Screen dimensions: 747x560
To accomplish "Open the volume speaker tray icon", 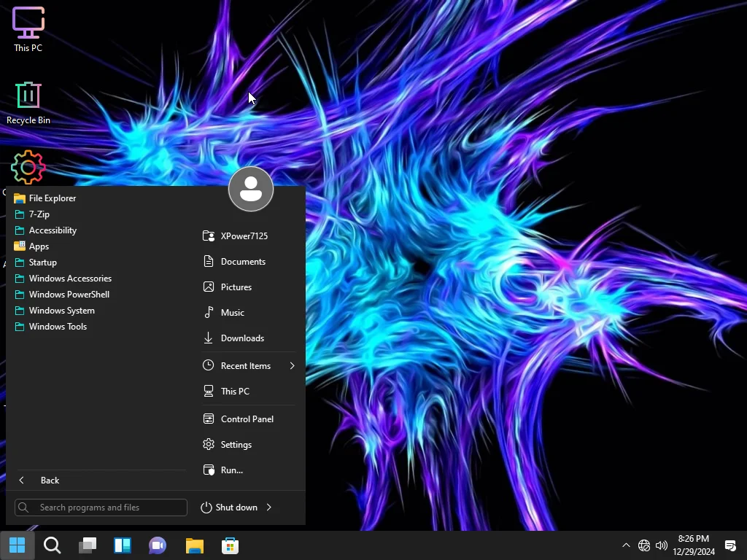I will coord(661,545).
